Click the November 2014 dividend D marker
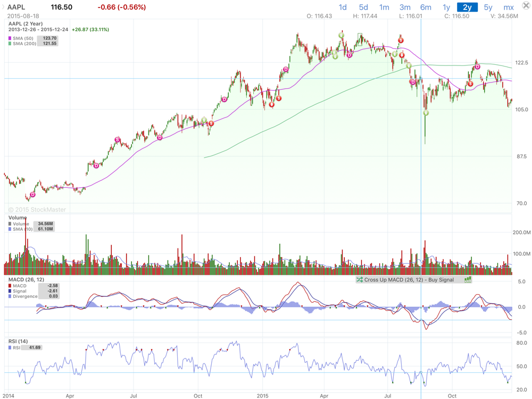The image size is (532, 399). point(225,99)
